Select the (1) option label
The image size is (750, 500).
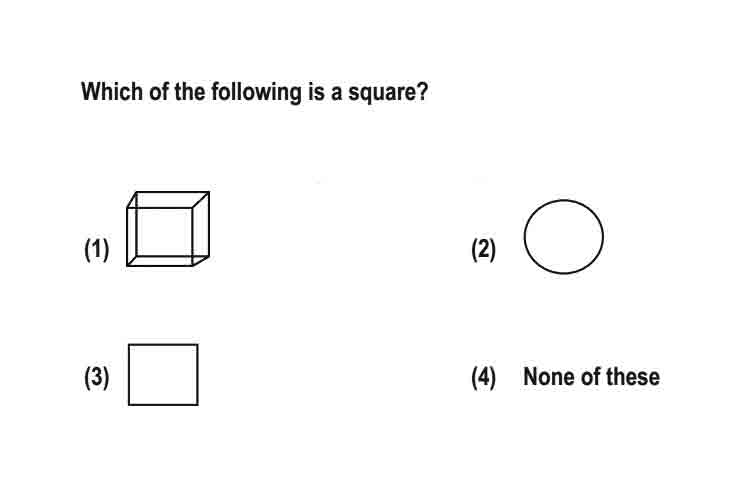(x=97, y=249)
